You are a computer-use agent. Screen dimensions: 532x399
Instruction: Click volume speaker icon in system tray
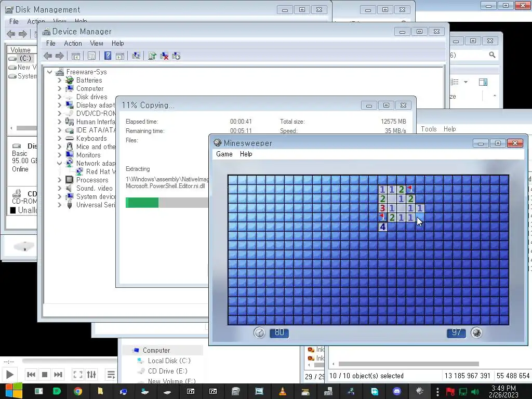tap(475, 392)
